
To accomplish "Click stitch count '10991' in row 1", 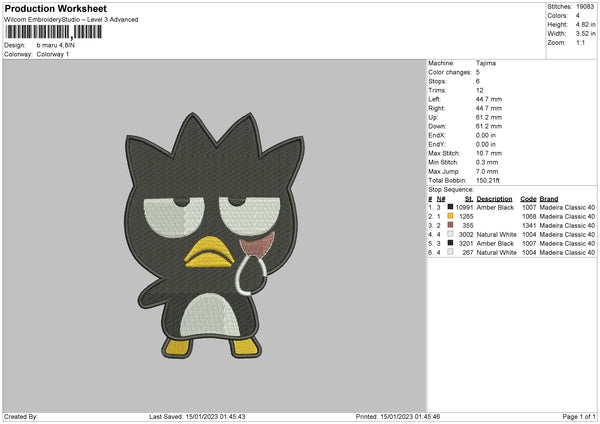I will coord(465,207).
